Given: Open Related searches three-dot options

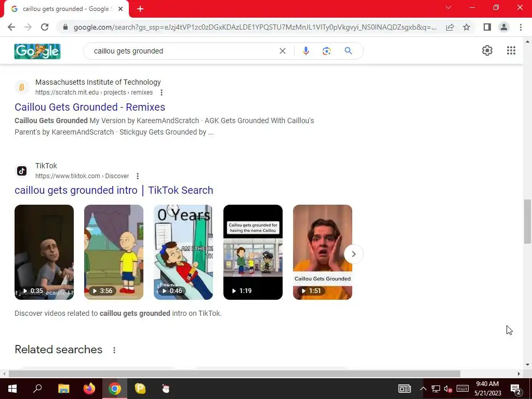Looking at the screenshot, I should pyautogui.click(x=114, y=350).
